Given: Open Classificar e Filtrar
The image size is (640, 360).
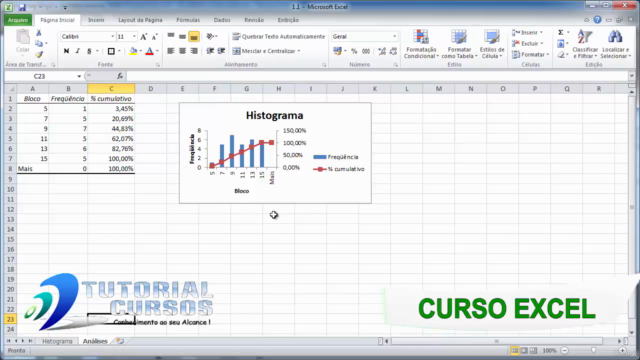Looking at the screenshot, I should [585, 44].
